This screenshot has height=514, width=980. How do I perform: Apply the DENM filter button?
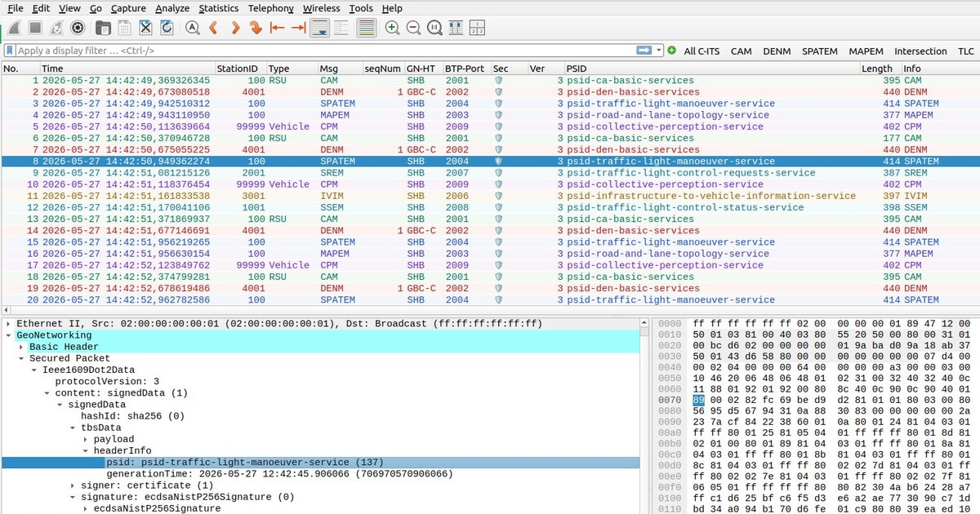coord(777,51)
